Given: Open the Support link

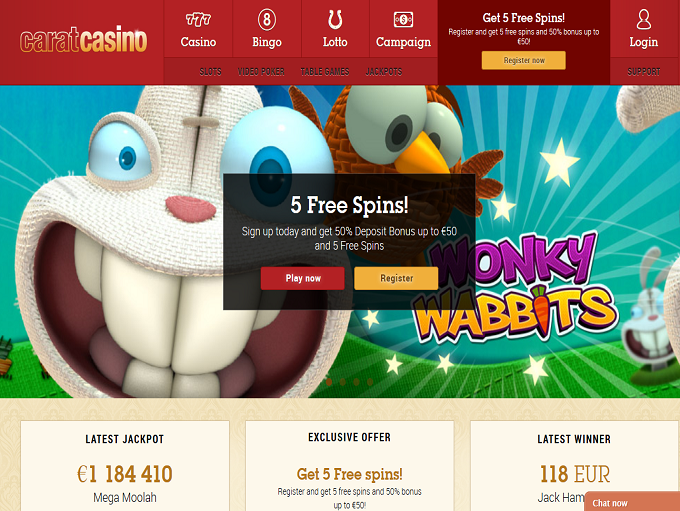Looking at the screenshot, I should [x=644, y=72].
